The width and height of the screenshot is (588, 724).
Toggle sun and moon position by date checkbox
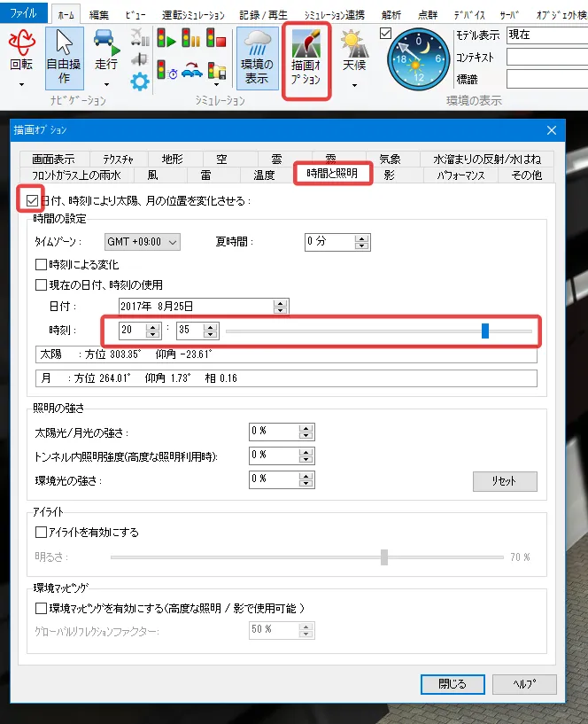33,201
